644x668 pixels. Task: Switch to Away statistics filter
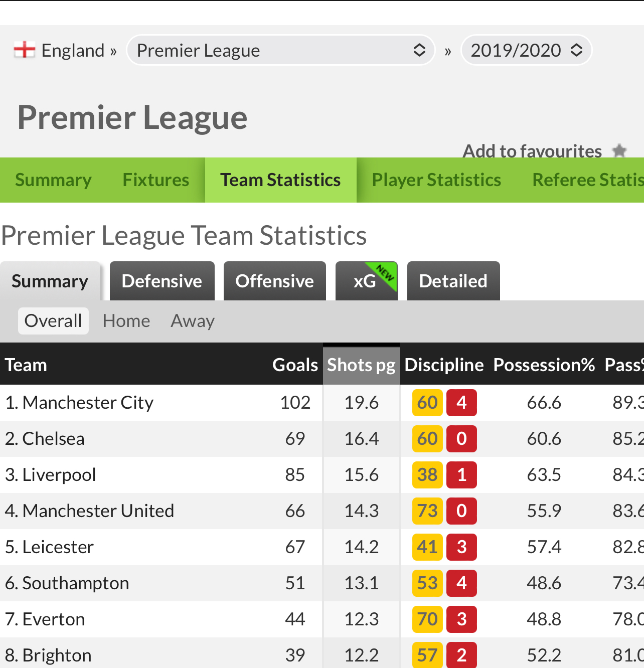[x=193, y=321]
